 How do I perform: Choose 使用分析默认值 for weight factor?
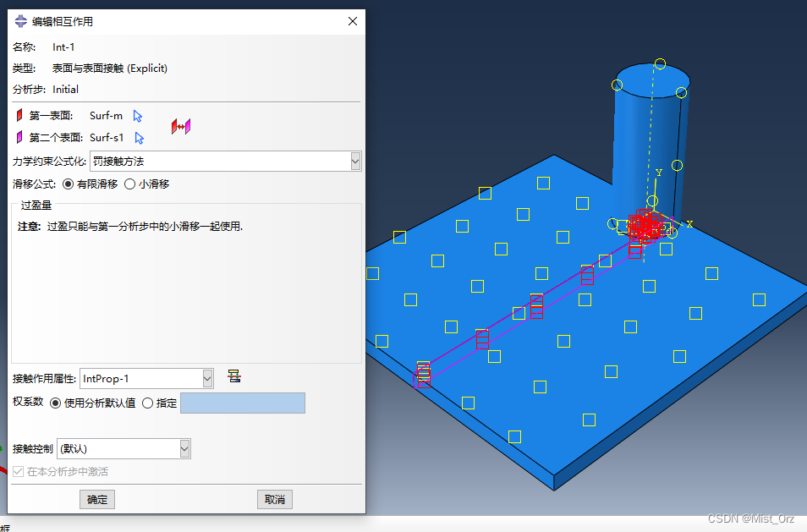click(56, 403)
